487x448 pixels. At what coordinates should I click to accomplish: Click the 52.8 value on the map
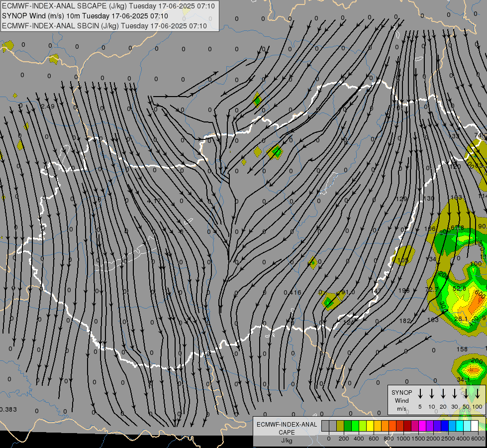459,289
